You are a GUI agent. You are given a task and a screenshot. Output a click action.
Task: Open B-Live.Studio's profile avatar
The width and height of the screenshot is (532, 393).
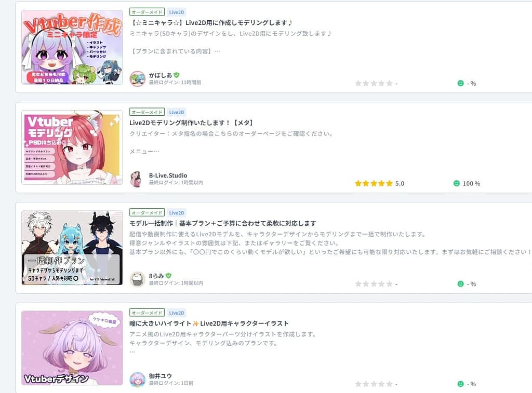point(137,179)
